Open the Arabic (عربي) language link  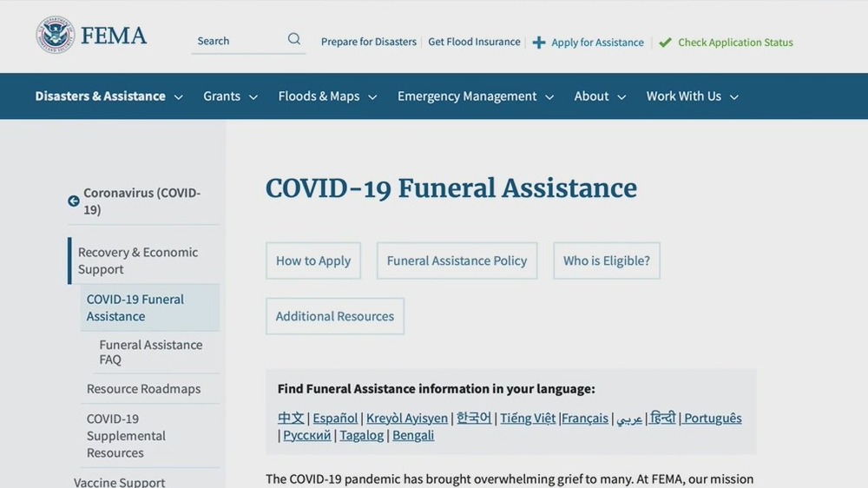pyautogui.click(x=629, y=419)
